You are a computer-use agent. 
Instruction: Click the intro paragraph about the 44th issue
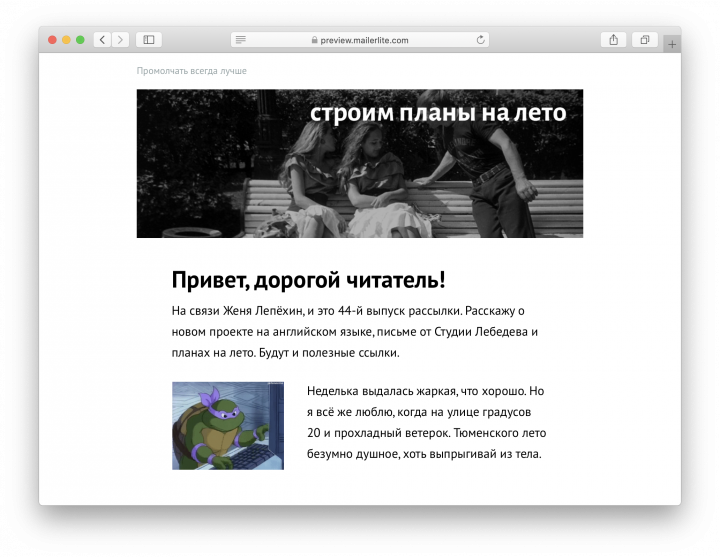[355, 332]
